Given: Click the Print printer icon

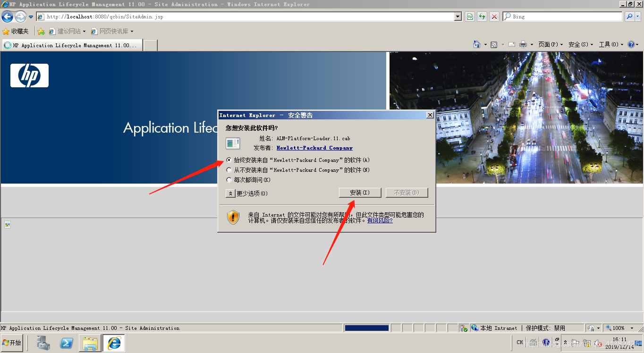Looking at the screenshot, I should pos(523,44).
